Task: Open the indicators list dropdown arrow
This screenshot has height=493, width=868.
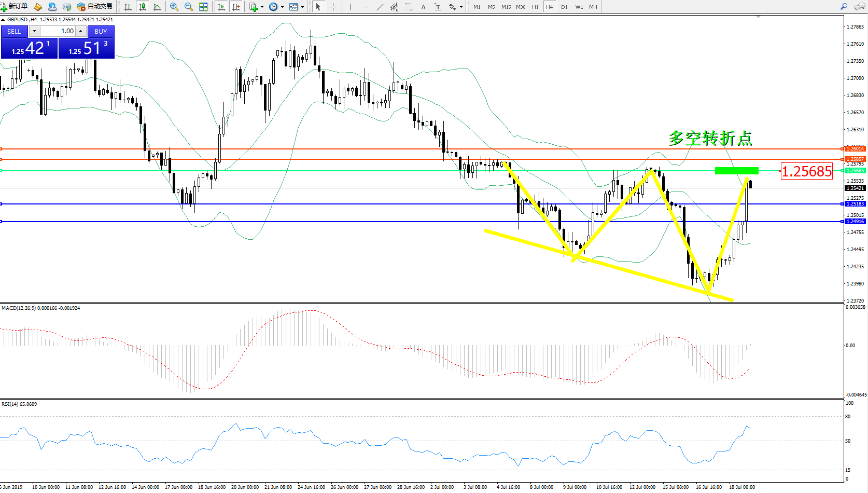Action: pyautogui.click(x=262, y=7)
